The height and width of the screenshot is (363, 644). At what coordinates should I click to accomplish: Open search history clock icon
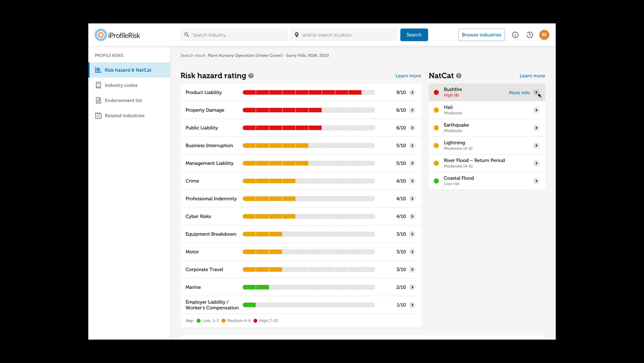(529, 35)
